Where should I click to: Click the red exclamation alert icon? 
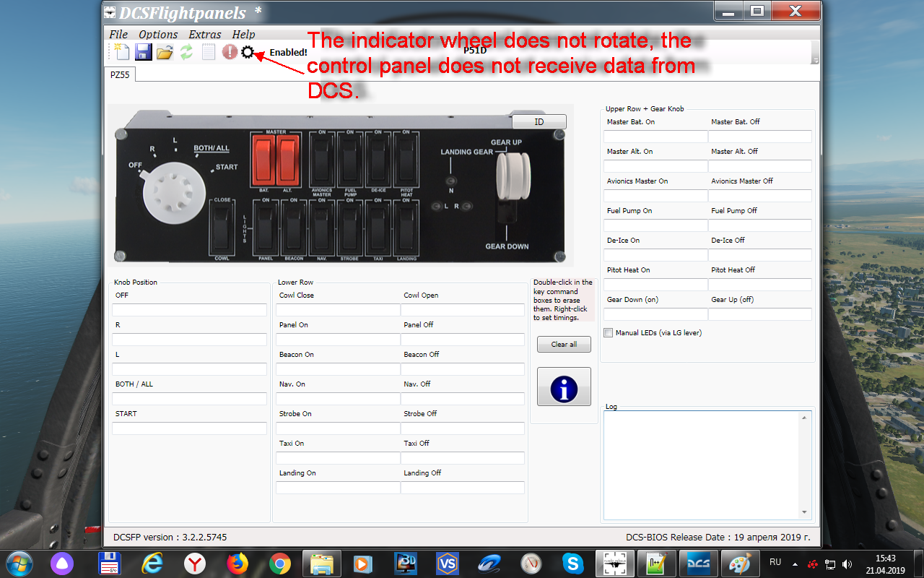(230, 52)
